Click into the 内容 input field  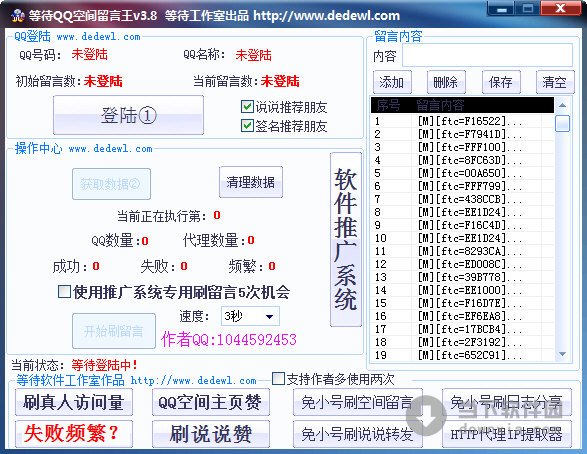487,55
